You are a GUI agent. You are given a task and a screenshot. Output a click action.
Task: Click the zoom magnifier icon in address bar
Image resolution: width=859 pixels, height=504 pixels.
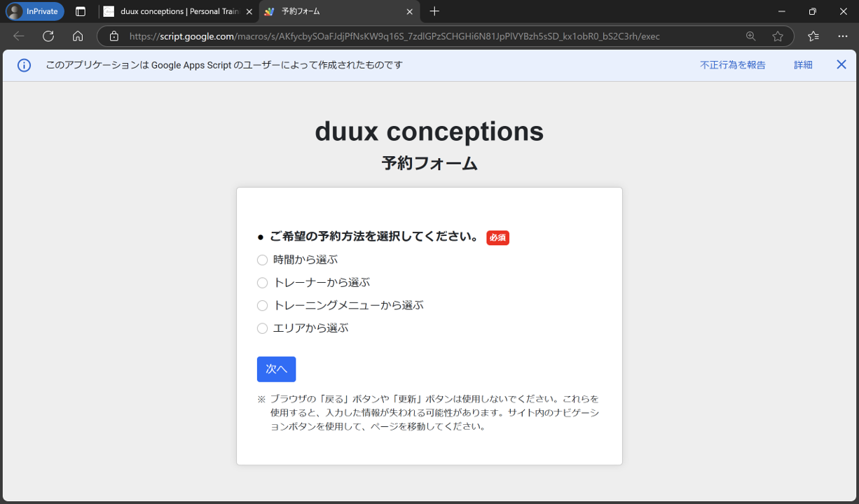[x=750, y=36]
